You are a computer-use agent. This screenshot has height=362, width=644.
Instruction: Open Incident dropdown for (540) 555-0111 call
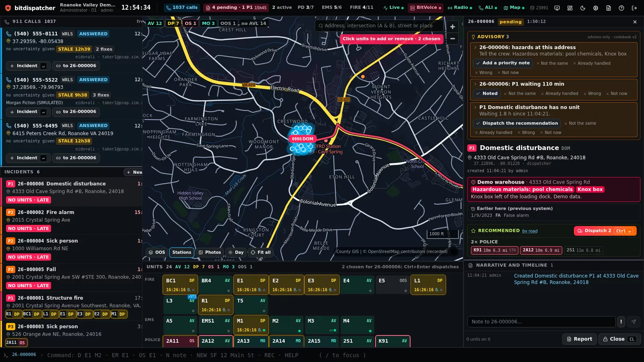coord(28,66)
